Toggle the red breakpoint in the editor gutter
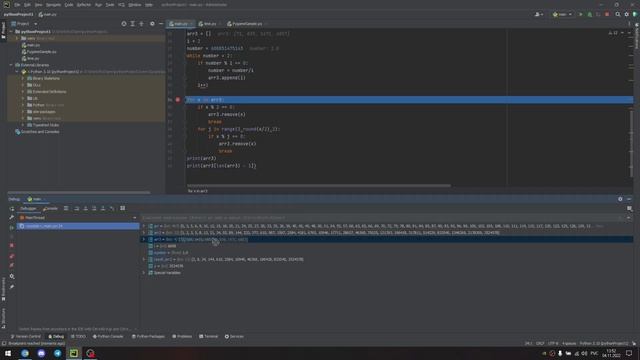Viewport: 640px width, 360px height. [178, 100]
